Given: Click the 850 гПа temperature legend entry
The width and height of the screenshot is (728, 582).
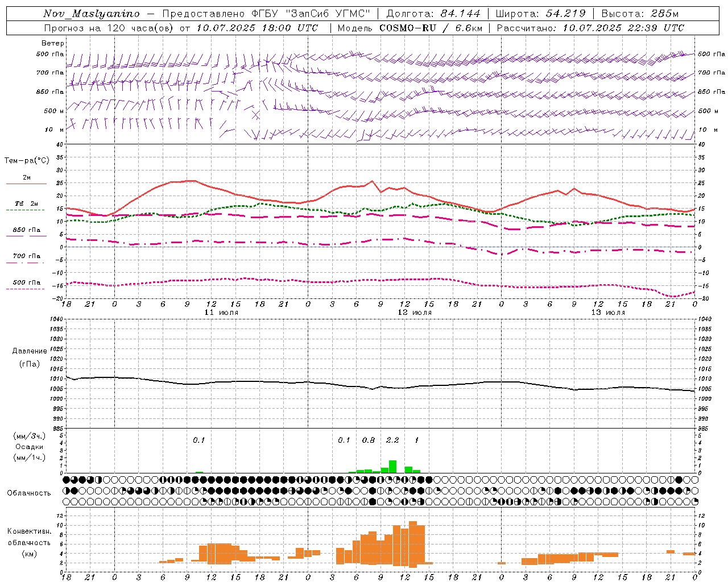Looking at the screenshot, I should 26,230.
